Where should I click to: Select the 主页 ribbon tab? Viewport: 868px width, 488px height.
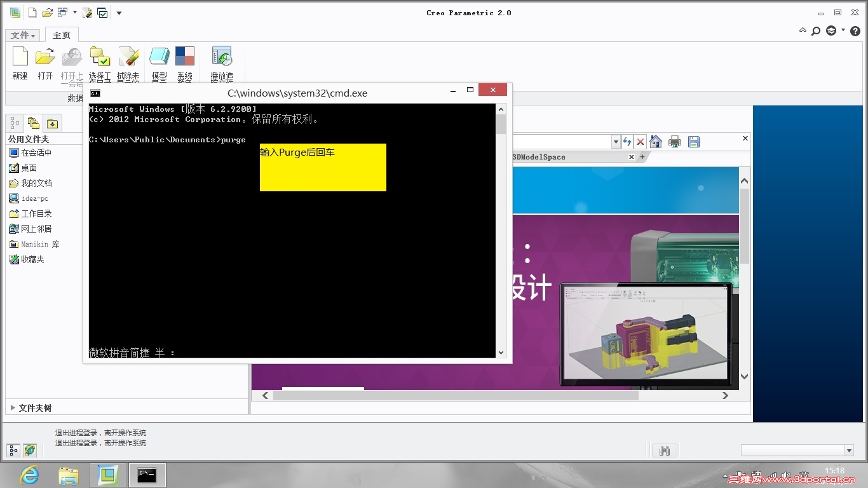62,36
